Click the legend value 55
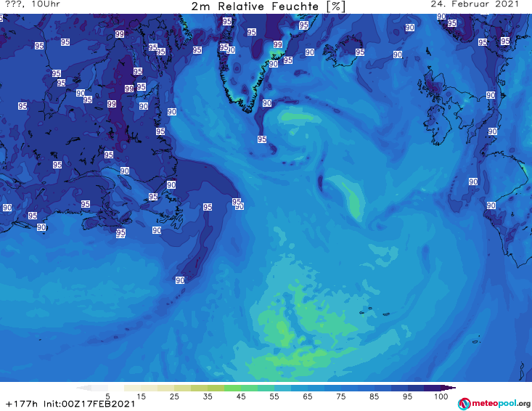The height and width of the screenshot is (411, 532). pos(274,396)
